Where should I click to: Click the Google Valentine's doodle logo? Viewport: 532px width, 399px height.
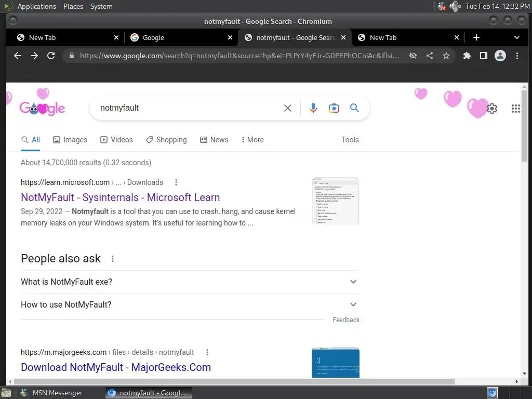click(x=42, y=108)
